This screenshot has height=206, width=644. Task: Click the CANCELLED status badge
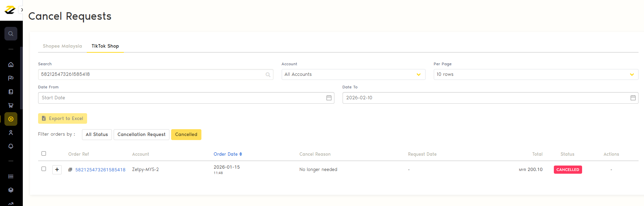click(x=568, y=170)
